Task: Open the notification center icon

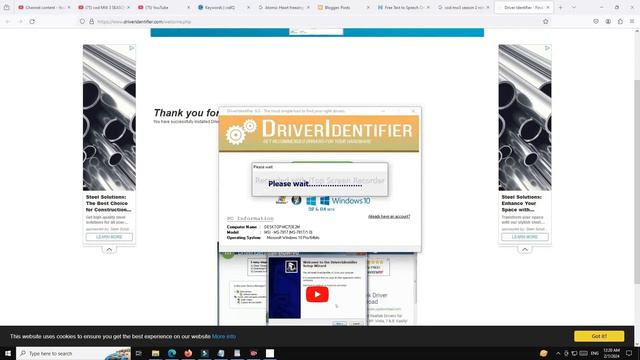Action: [629, 353]
